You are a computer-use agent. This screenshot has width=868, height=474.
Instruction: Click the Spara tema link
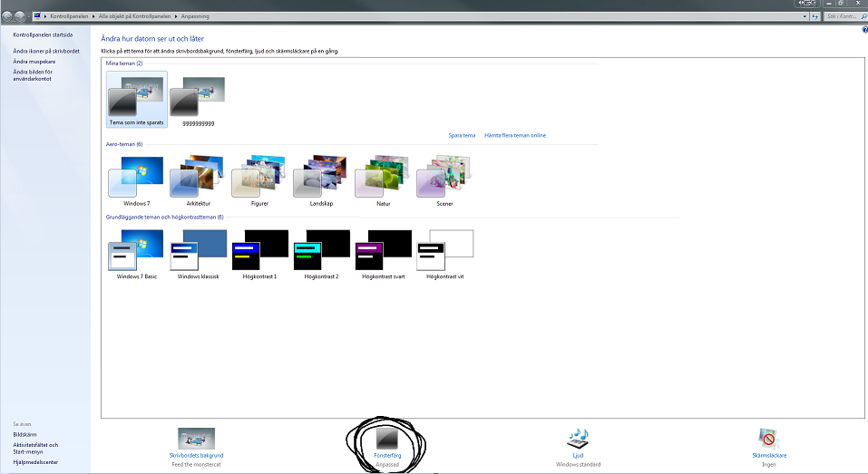tap(462, 136)
